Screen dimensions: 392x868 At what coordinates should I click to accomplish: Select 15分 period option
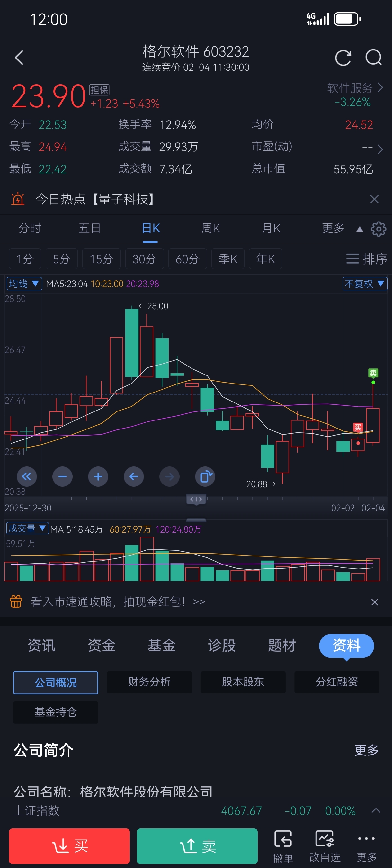tap(101, 259)
